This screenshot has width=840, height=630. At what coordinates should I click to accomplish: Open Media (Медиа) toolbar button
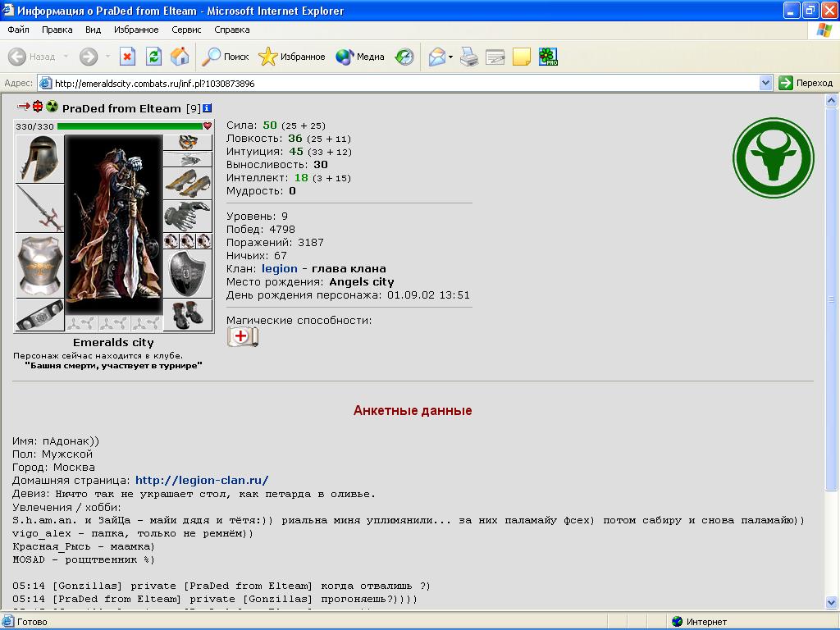pos(360,57)
